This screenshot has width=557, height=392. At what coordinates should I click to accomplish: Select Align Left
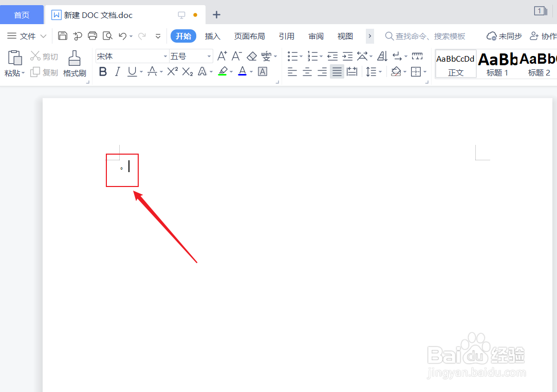(x=292, y=72)
